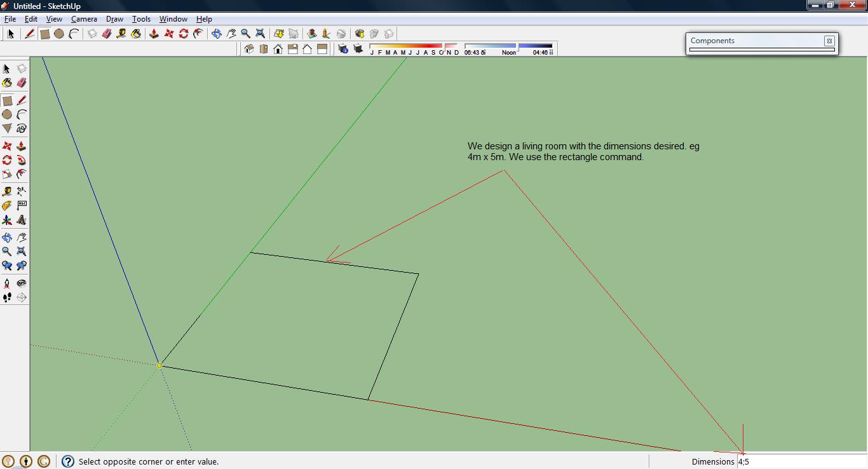This screenshot has height=469, width=868.
Task: Open the Camera menu
Action: 84,18
